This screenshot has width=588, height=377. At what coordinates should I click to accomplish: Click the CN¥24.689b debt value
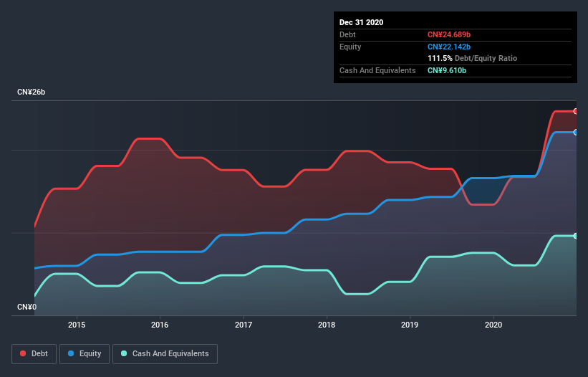(449, 34)
